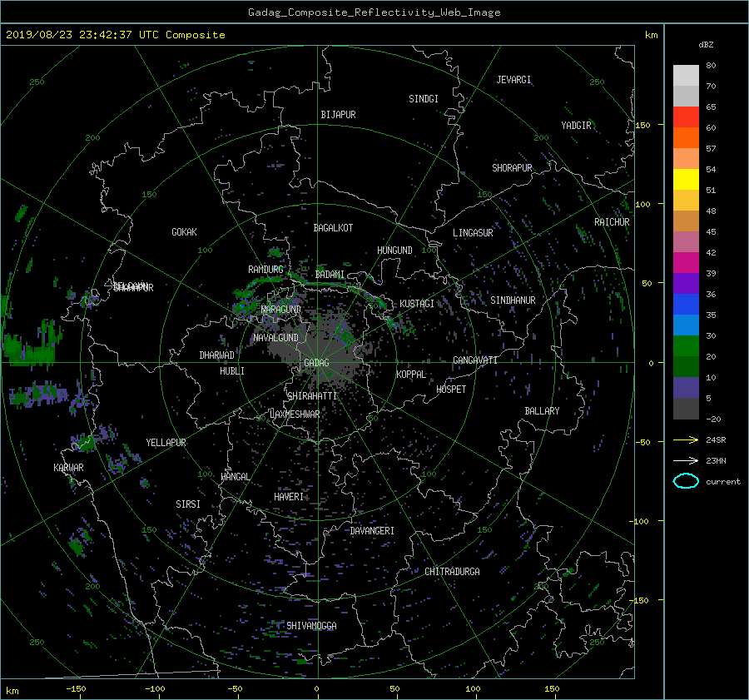This screenshot has height=700, width=749.
Task: Select the bright green 30-20 dBZ swatch
Action: click(686, 346)
